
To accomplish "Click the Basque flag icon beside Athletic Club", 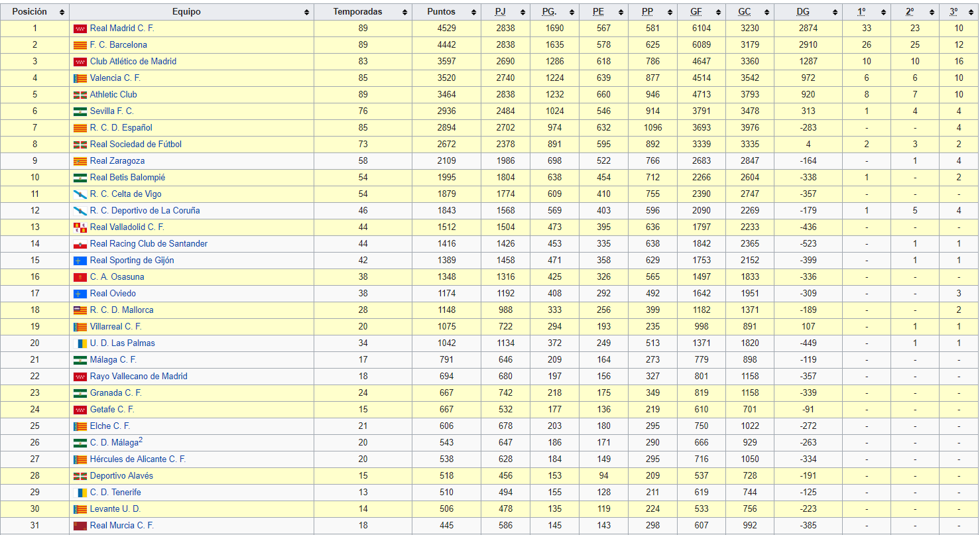I will coord(80,95).
